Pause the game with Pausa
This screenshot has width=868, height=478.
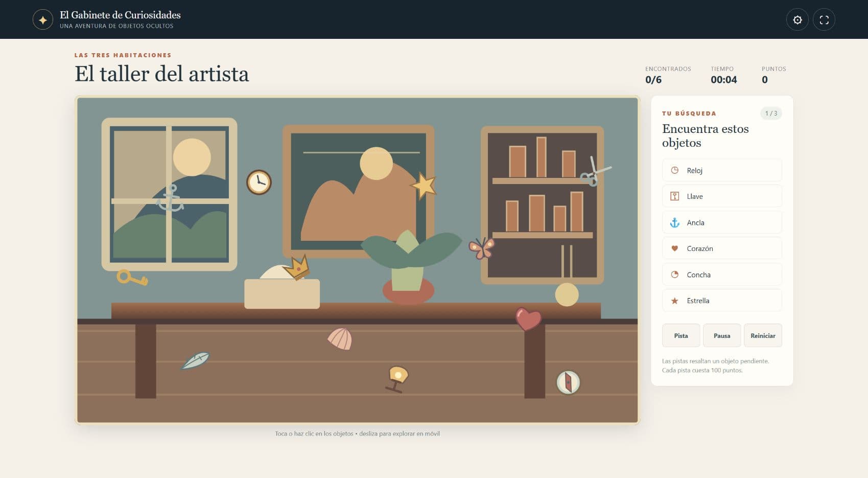pos(721,336)
